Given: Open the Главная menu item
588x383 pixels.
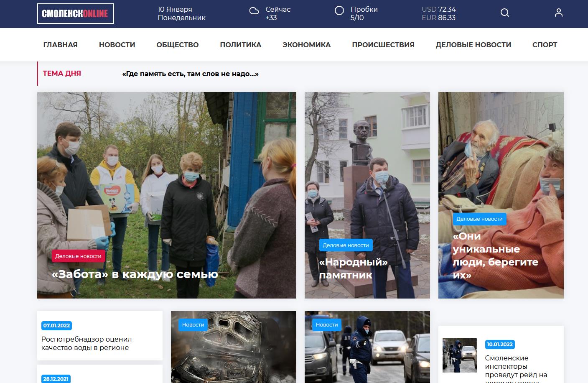Looking at the screenshot, I should [61, 45].
